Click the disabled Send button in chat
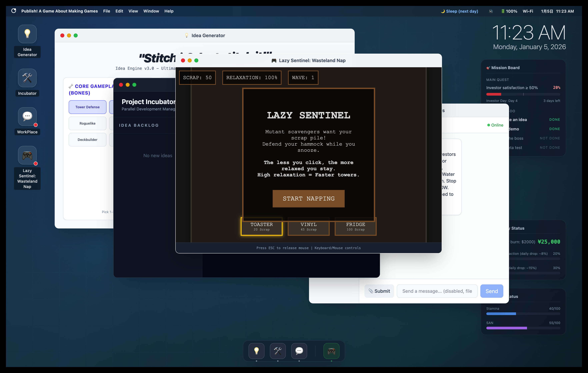This screenshot has height=373, width=588. [491, 291]
